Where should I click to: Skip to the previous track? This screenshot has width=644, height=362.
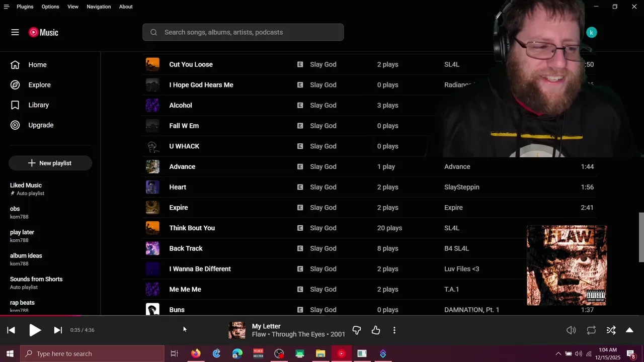tap(11, 330)
